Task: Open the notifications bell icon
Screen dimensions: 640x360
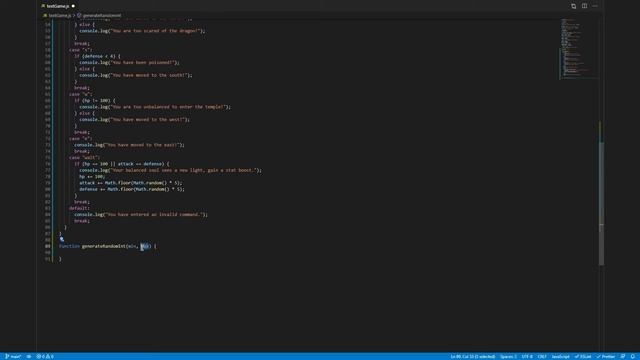Action: tap(633, 356)
